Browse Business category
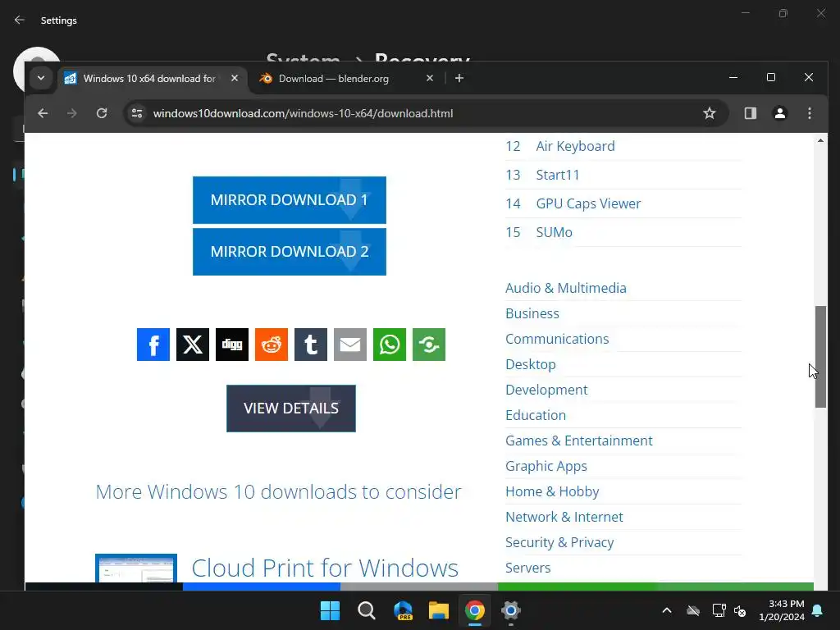 (532, 313)
